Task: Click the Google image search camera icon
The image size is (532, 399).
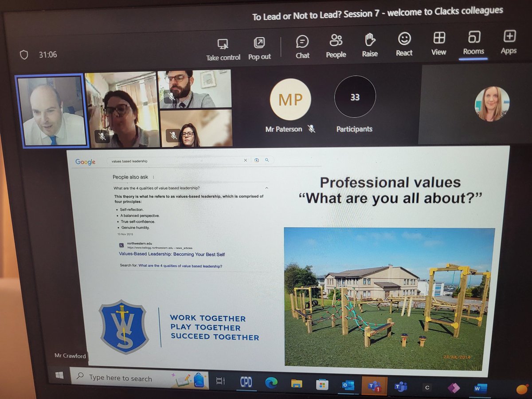Action: [256, 160]
